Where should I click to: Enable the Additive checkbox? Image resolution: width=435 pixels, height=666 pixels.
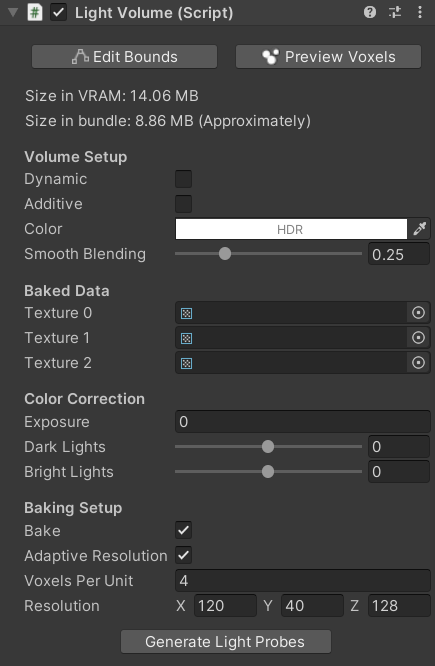pos(184,204)
